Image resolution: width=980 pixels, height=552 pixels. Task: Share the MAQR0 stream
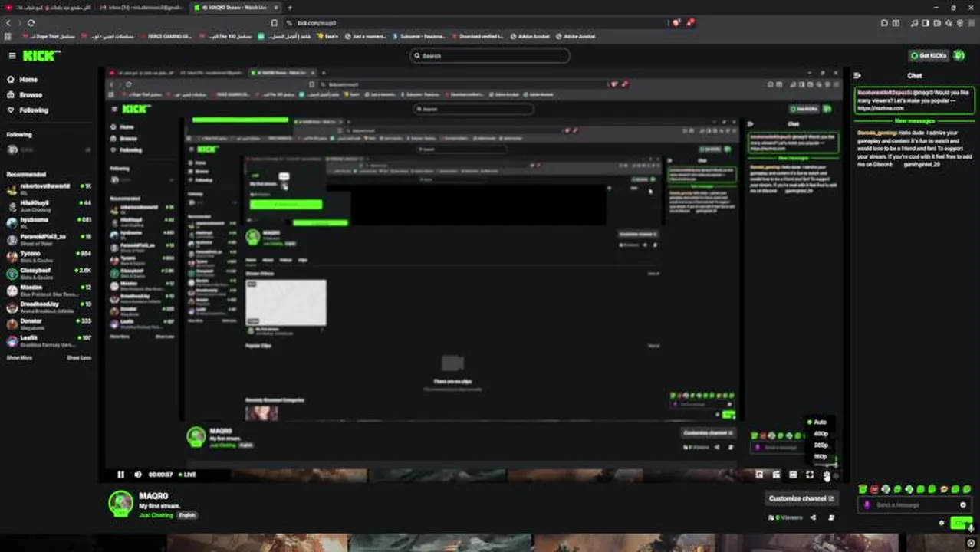[814, 517]
